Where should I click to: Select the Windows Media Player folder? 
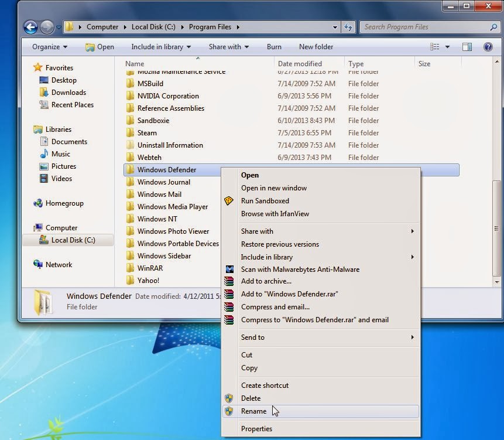(173, 206)
